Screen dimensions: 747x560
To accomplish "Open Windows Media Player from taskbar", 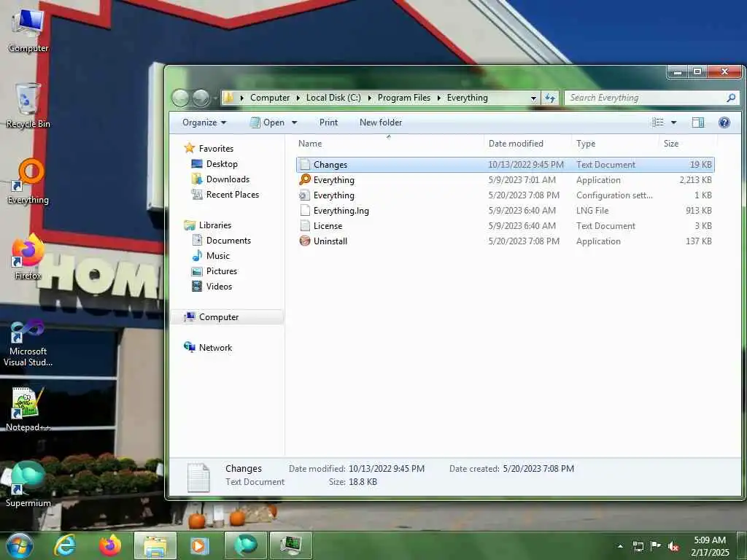I will click(200, 545).
